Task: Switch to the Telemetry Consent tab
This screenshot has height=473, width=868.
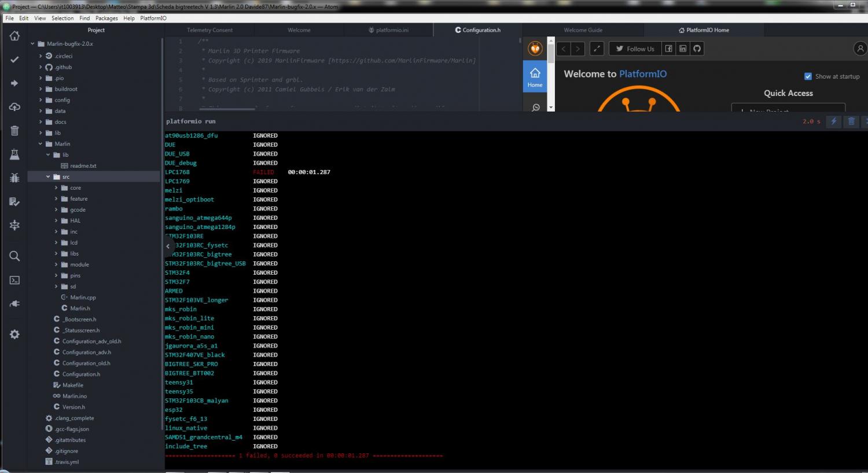Action: pos(209,30)
